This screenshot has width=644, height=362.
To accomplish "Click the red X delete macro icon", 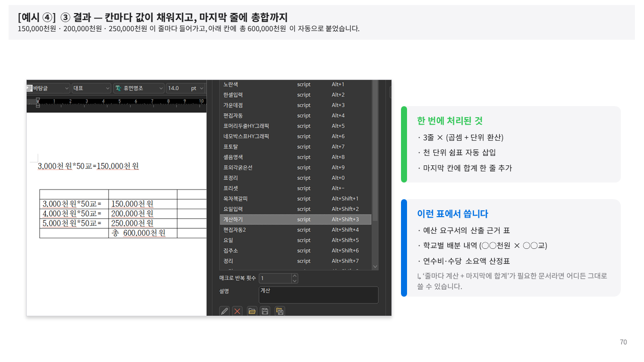I will (x=237, y=311).
